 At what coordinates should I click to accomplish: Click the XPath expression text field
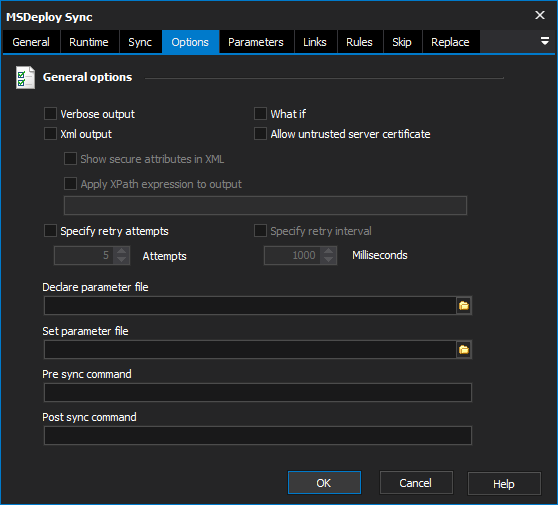[x=265, y=205]
